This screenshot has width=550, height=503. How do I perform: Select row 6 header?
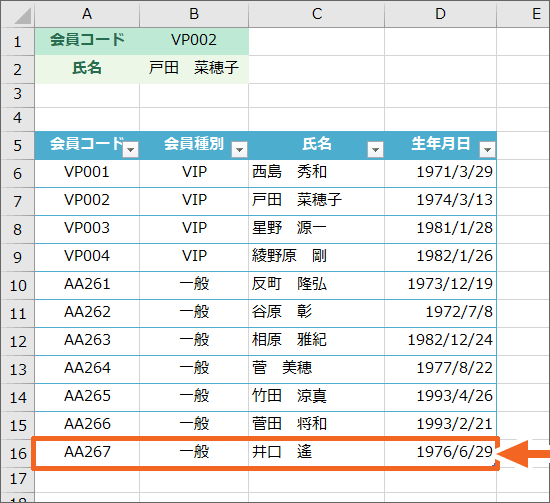[x=18, y=173]
